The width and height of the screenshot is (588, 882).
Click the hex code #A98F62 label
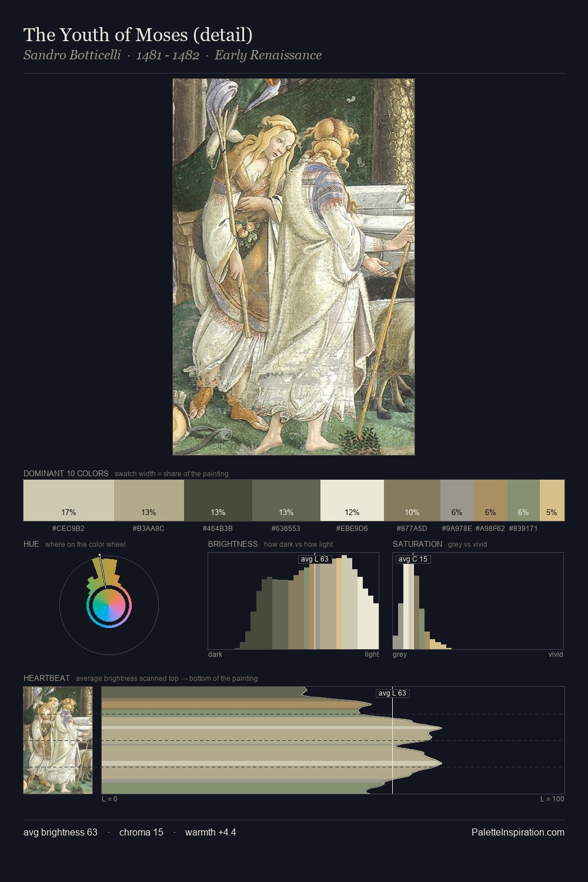point(490,528)
